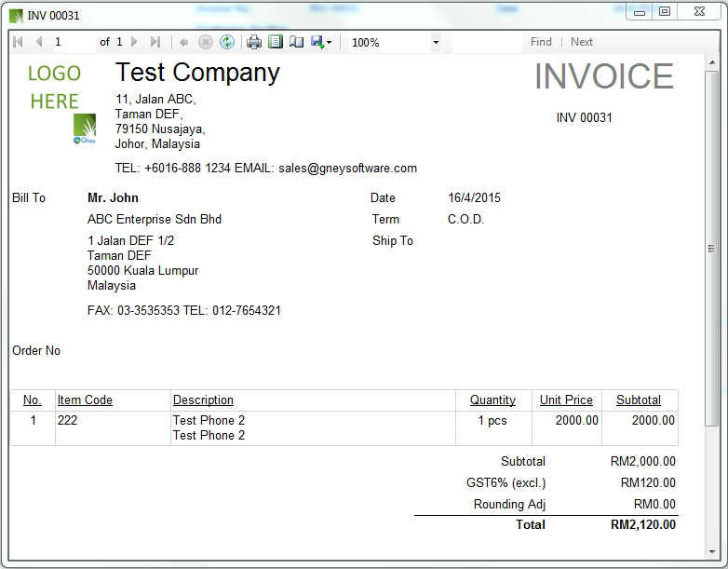Go to first page of report
The image size is (728, 569).
[18, 42]
